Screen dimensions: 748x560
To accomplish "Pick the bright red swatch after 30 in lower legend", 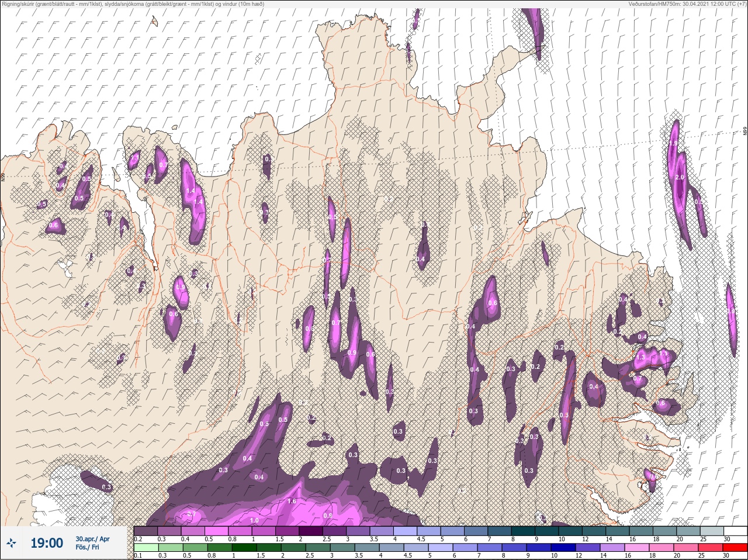I will click(x=735, y=548).
